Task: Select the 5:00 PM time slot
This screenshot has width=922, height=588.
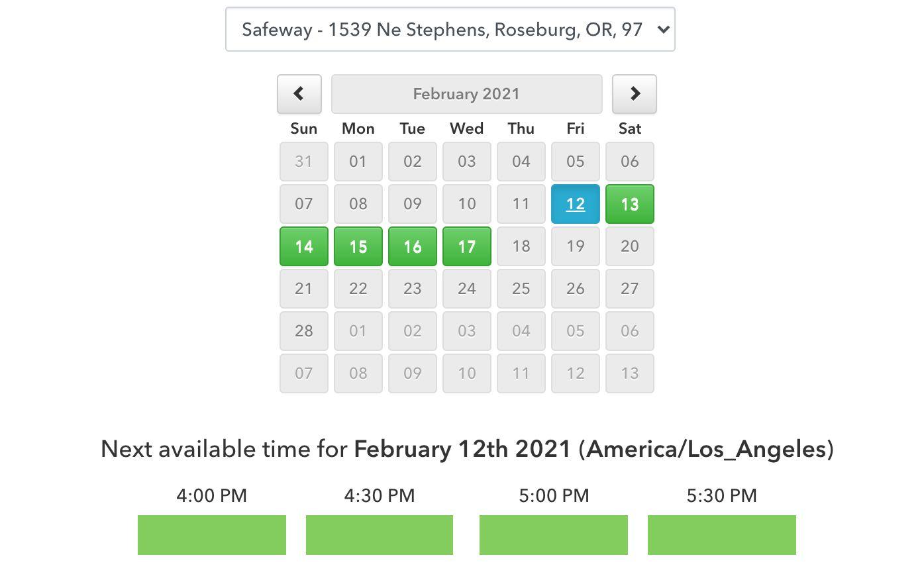Action: pos(554,535)
